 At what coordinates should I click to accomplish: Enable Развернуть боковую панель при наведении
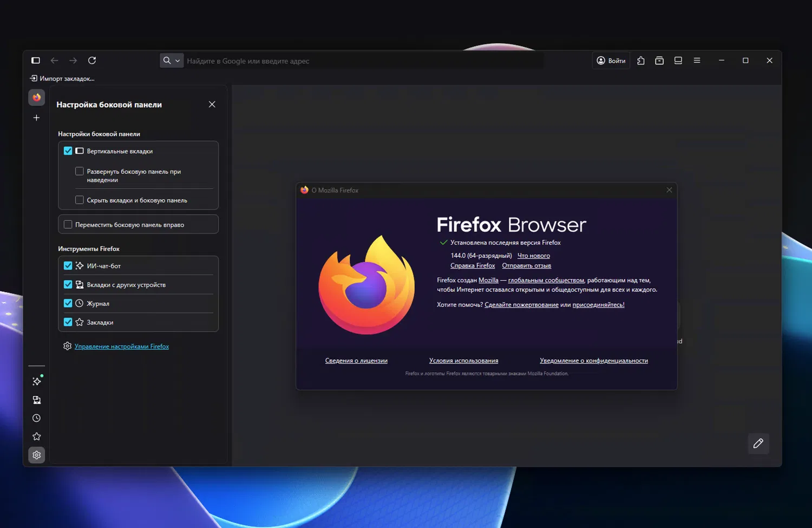tap(80, 172)
